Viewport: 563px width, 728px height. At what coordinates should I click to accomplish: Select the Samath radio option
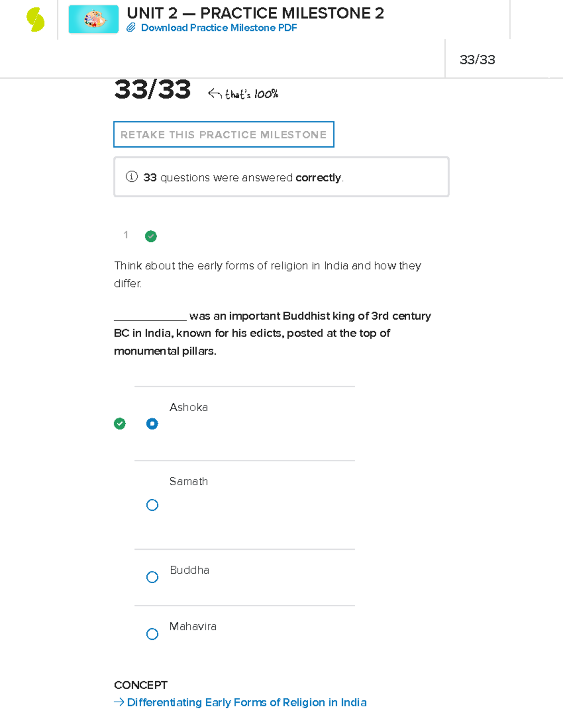point(152,505)
